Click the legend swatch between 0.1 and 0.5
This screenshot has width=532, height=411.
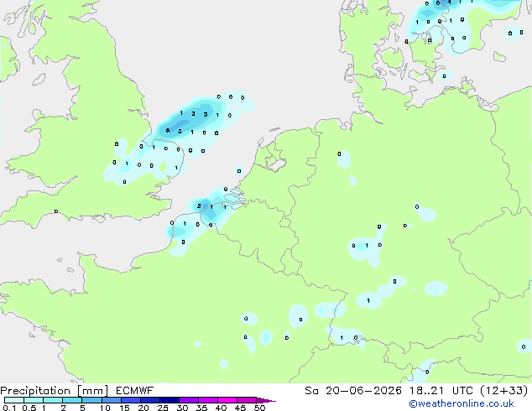click(14, 400)
